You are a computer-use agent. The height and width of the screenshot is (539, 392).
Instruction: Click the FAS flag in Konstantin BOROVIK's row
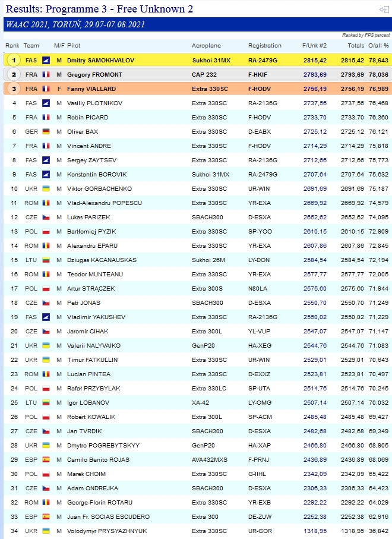46,174
